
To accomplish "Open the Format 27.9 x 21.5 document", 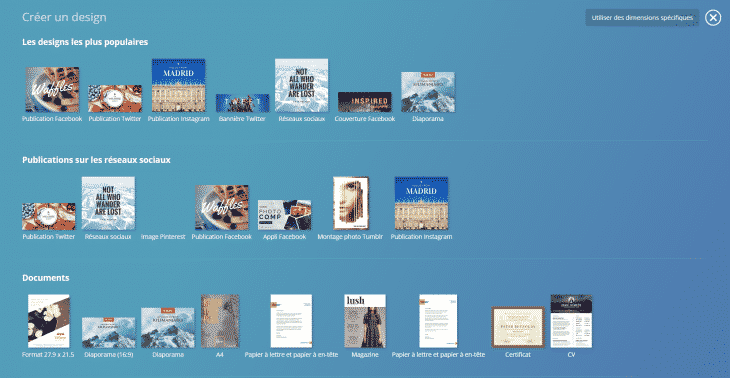I will (x=48, y=321).
